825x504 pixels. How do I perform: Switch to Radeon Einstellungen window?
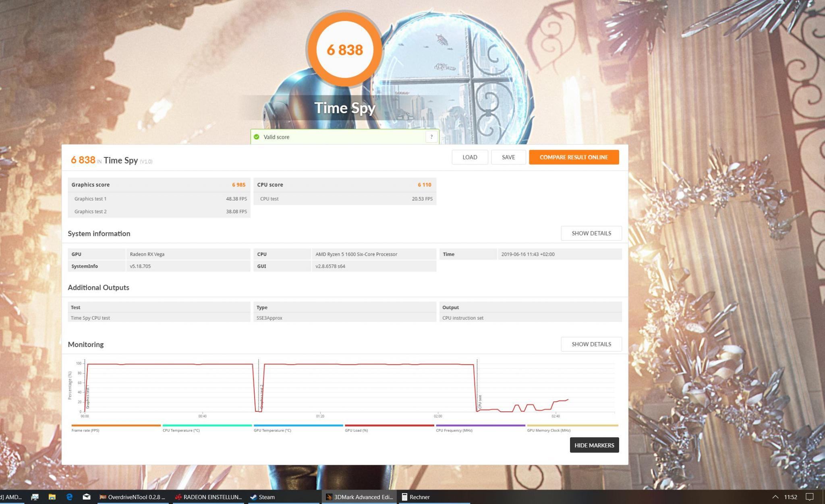[x=208, y=497]
